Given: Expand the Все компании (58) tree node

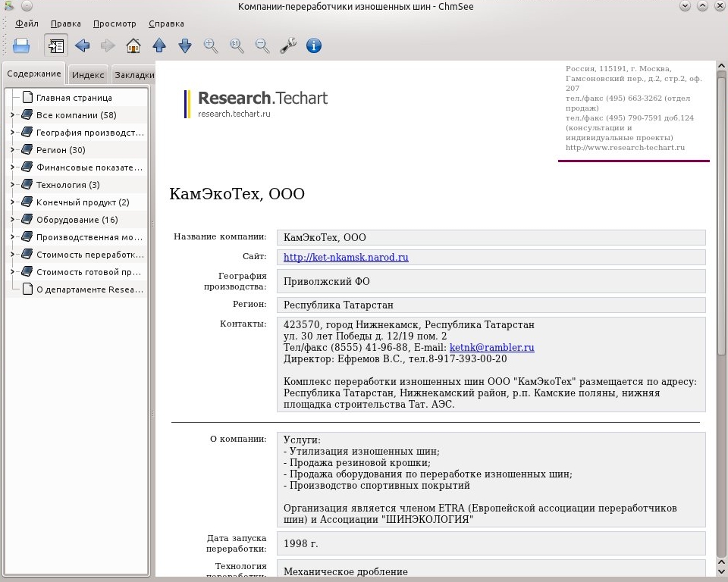Looking at the screenshot, I should click(x=13, y=114).
